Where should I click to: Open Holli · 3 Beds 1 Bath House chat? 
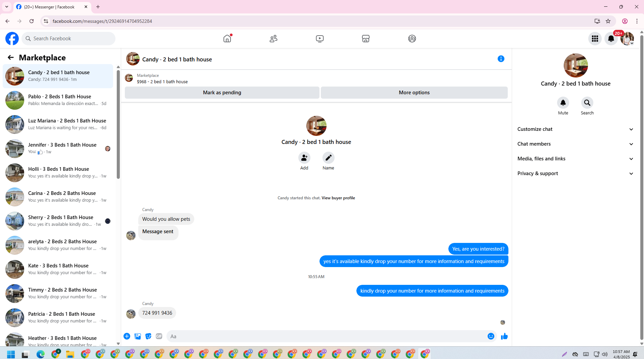coord(58,173)
